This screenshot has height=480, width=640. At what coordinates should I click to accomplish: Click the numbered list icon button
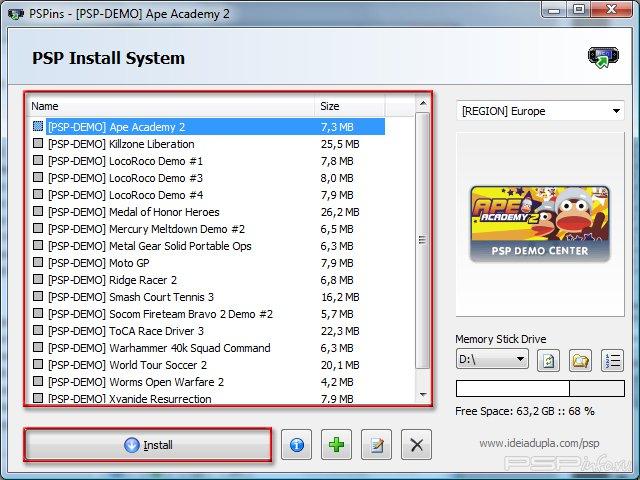click(x=612, y=359)
